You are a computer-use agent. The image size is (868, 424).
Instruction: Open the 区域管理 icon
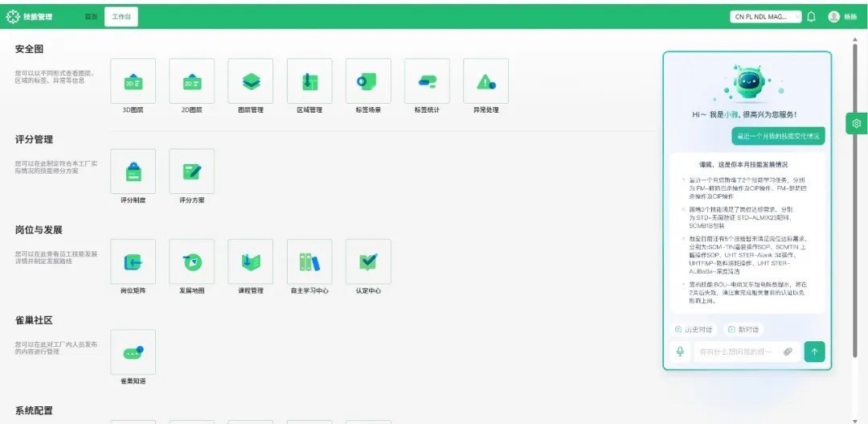pyautogui.click(x=309, y=81)
